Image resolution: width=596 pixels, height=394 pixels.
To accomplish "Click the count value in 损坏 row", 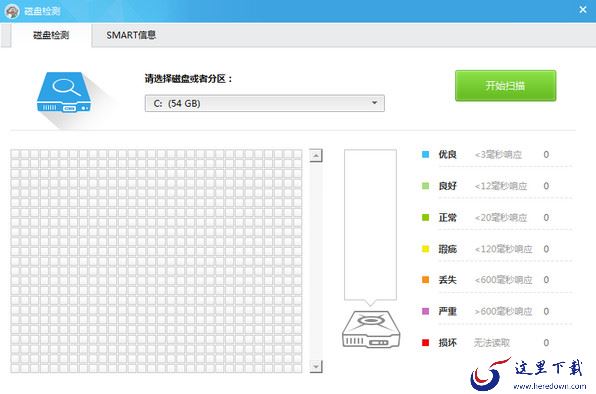I will [x=546, y=343].
